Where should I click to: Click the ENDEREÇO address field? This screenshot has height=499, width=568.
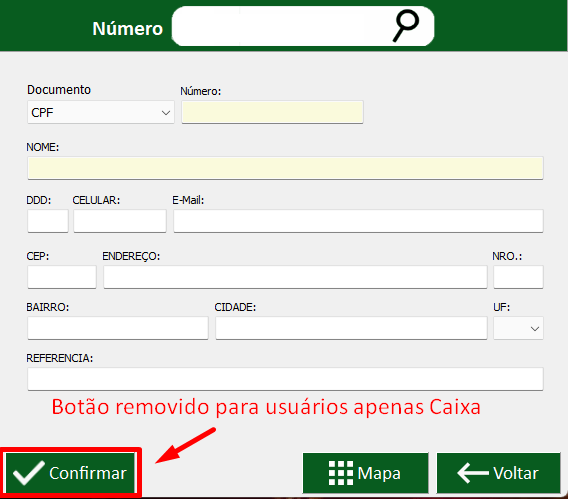point(295,277)
